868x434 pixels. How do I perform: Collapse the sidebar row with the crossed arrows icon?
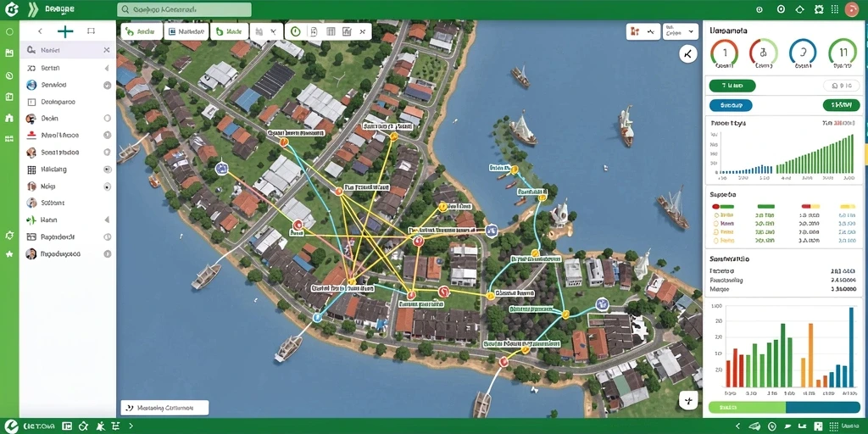click(x=106, y=68)
